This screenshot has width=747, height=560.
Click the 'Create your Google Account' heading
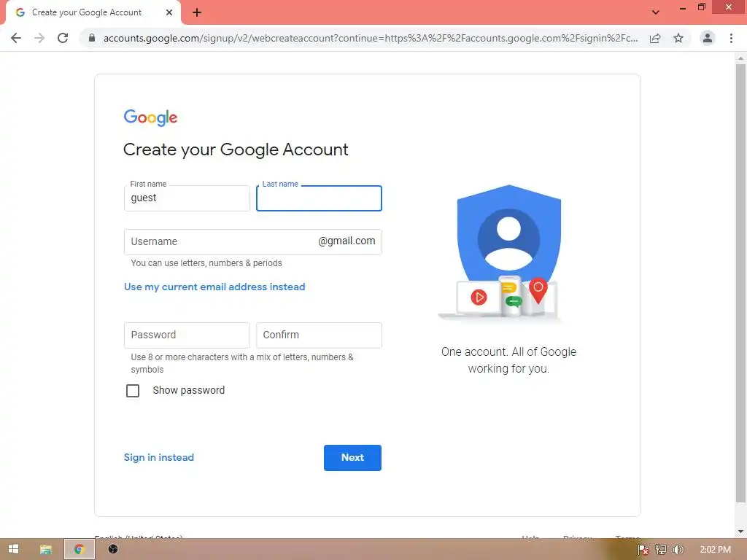pos(236,149)
